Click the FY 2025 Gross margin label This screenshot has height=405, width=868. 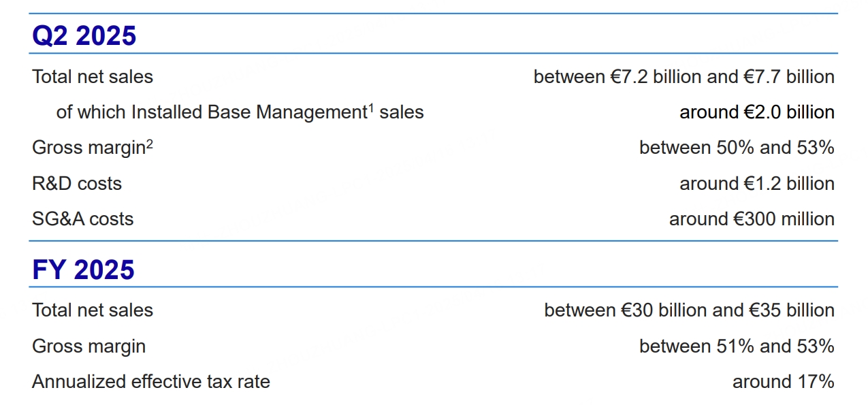(89, 346)
